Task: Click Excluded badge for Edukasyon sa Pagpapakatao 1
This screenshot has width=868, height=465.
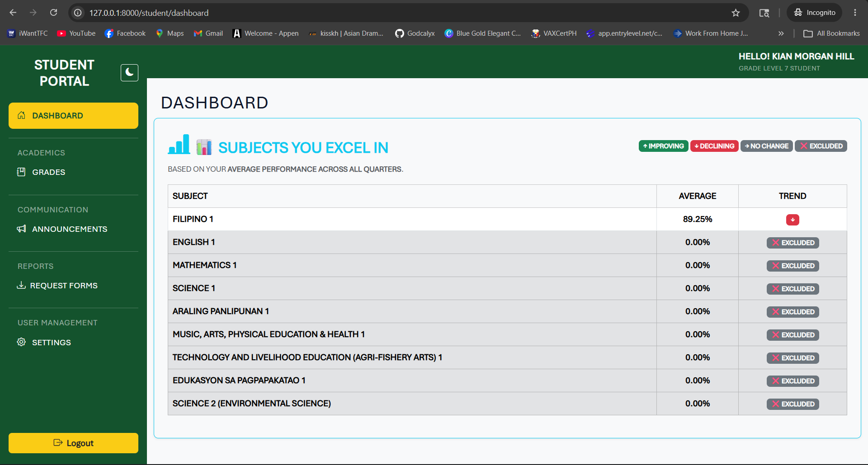Action: pyautogui.click(x=793, y=381)
